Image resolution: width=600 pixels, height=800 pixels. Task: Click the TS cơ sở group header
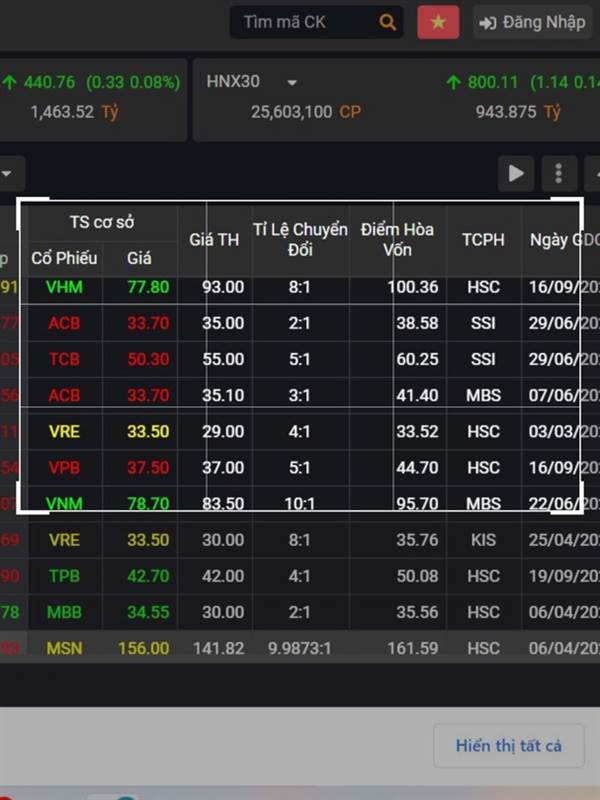pyautogui.click(x=102, y=222)
